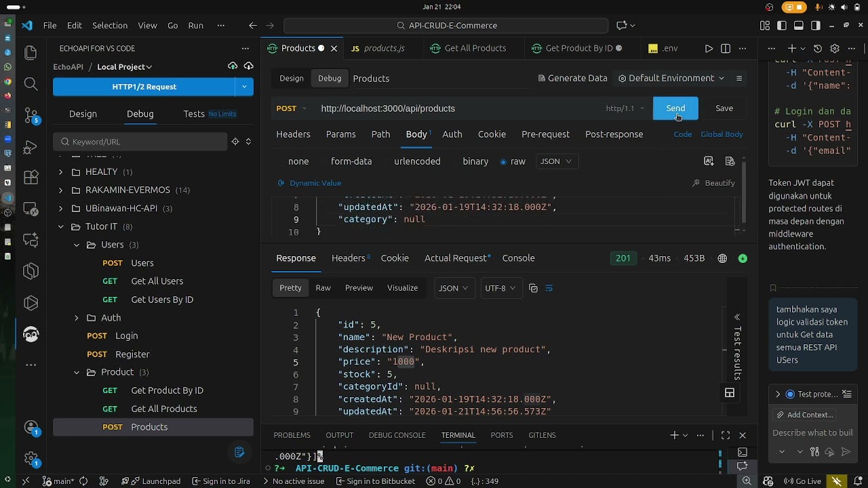868x488 pixels.
Task: Open Remote Explorer in activity bar
Action: click(31, 209)
